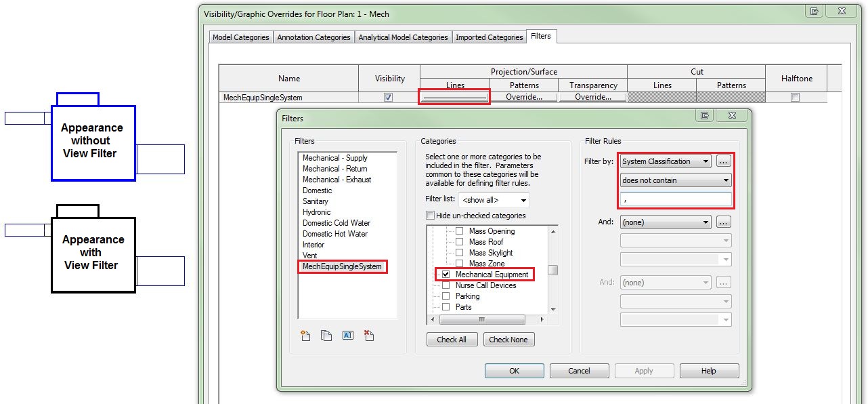Apply the visibility overrides
The width and height of the screenshot is (868, 404).
644,370
